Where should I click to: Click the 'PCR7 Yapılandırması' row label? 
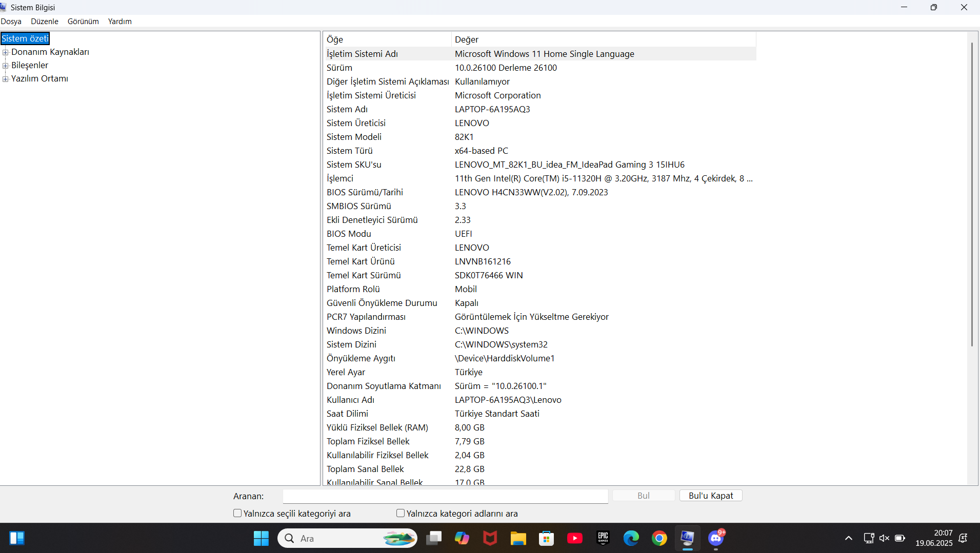click(x=366, y=317)
